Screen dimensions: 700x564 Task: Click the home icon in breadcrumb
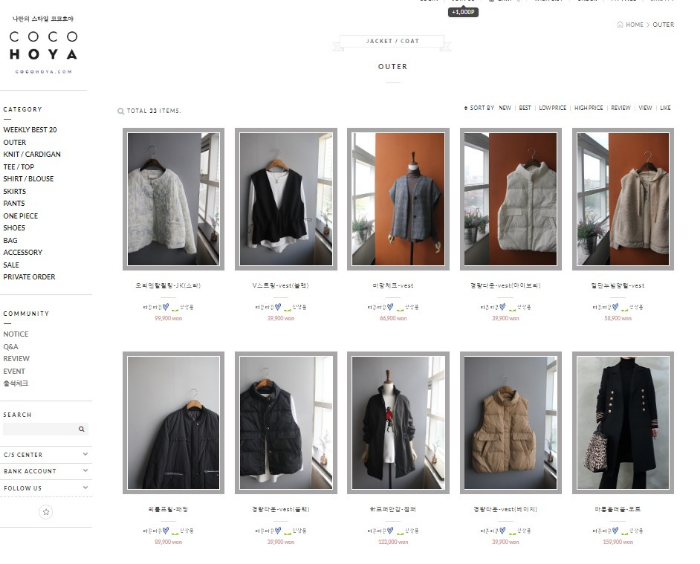coord(620,25)
